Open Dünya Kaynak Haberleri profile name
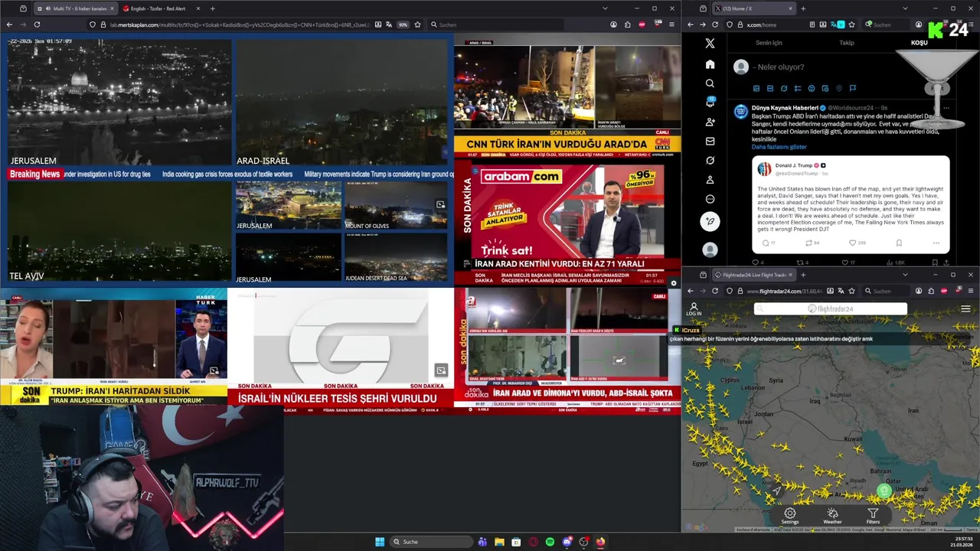 pyautogui.click(x=785, y=108)
